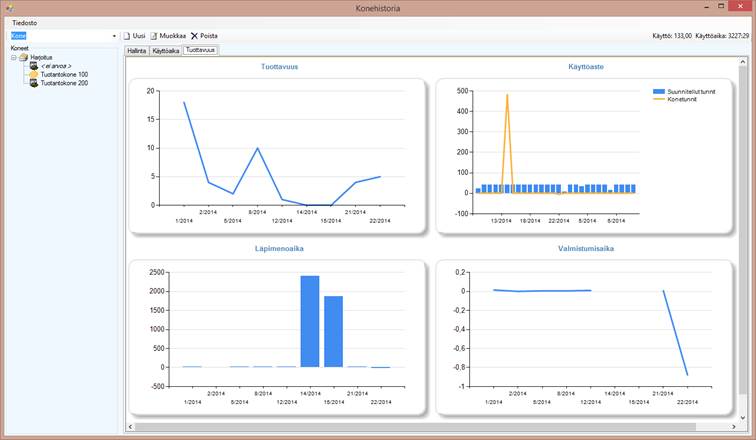Click the blue Suunnitellut tunnit legend swatch
756x440 pixels.
658,91
